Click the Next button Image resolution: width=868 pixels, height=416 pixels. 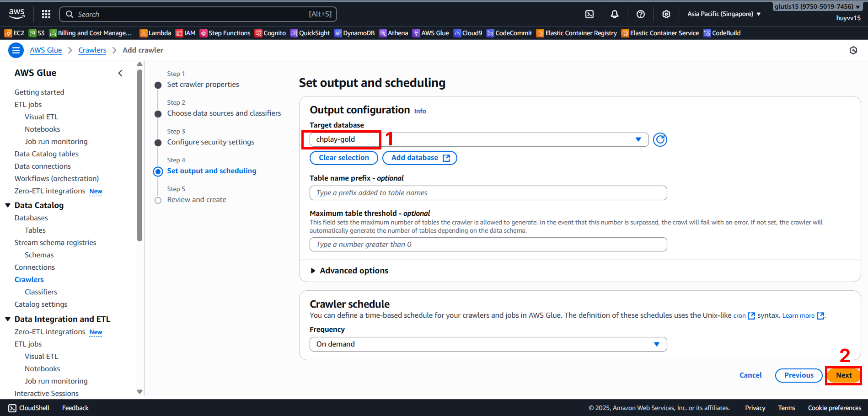tap(843, 375)
